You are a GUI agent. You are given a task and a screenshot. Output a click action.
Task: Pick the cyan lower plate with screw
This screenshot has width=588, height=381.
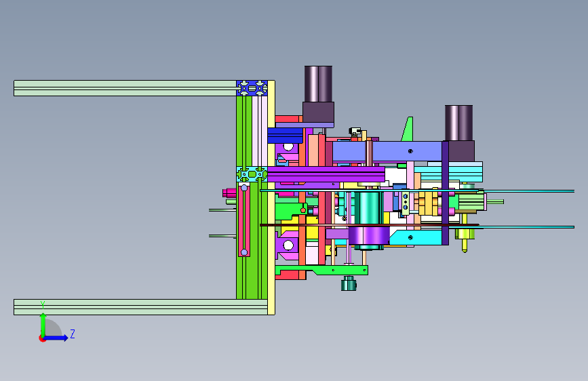pyautogui.click(x=416, y=237)
